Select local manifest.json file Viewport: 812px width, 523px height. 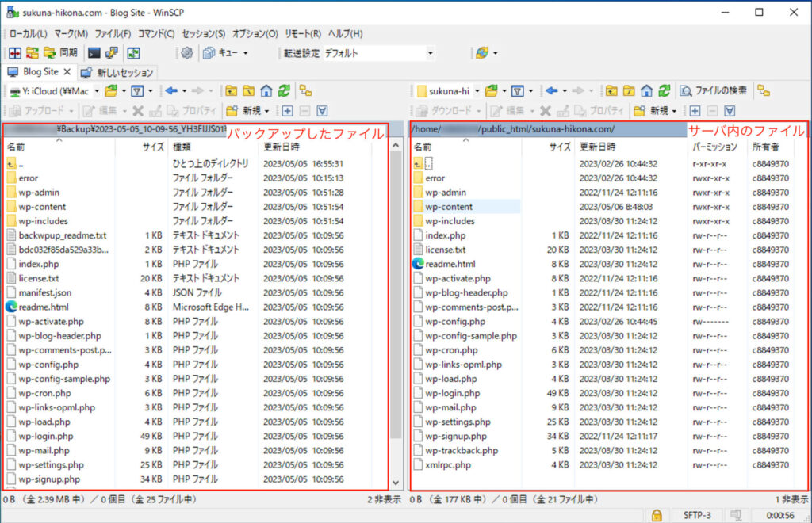tap(45, 292)
